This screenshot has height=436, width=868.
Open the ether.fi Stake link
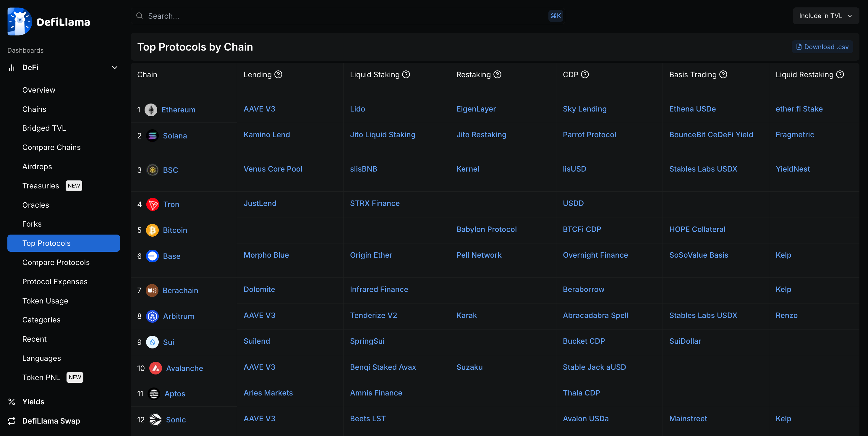coord(799,109)
